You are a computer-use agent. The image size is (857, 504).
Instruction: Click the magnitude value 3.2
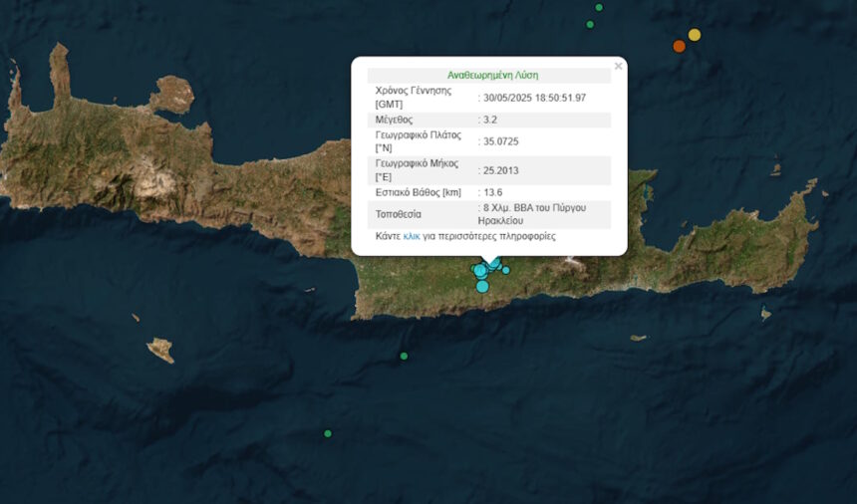490,120
